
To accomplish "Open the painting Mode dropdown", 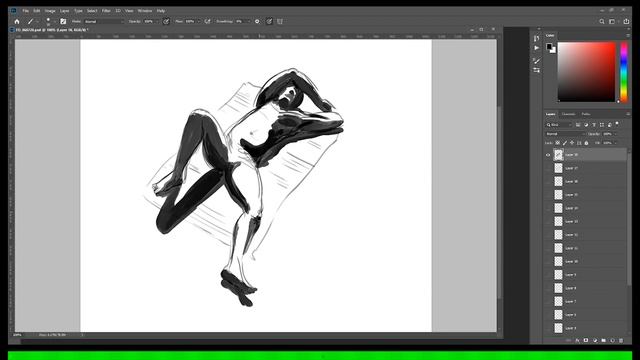I will point(104,21).
